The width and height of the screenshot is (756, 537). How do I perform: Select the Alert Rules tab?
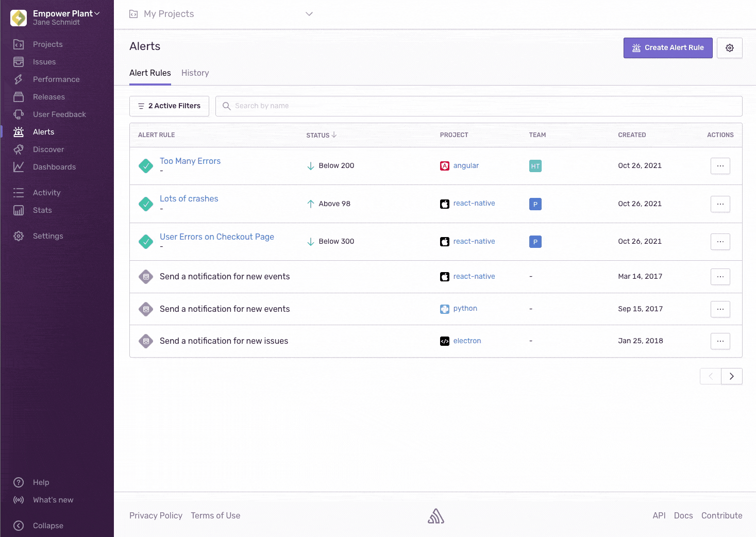click(x=150, y=73)
